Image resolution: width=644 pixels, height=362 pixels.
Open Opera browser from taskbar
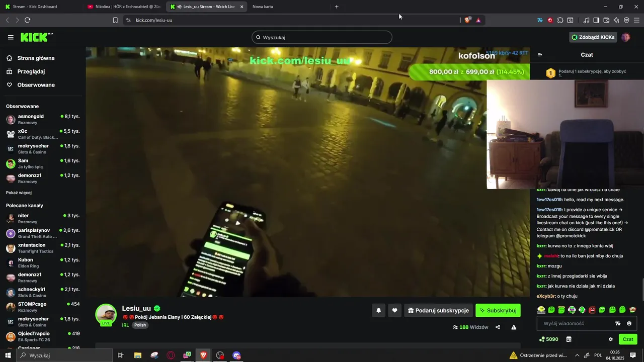point(171,355)
